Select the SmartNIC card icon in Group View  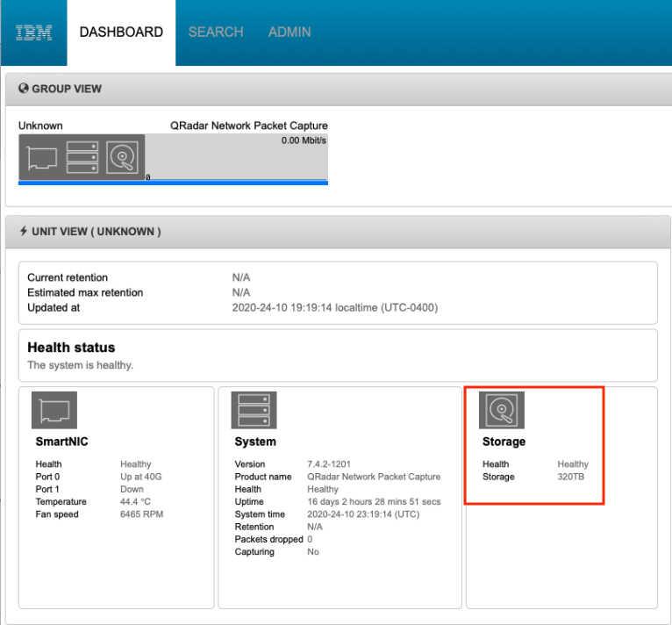[41, 158]
